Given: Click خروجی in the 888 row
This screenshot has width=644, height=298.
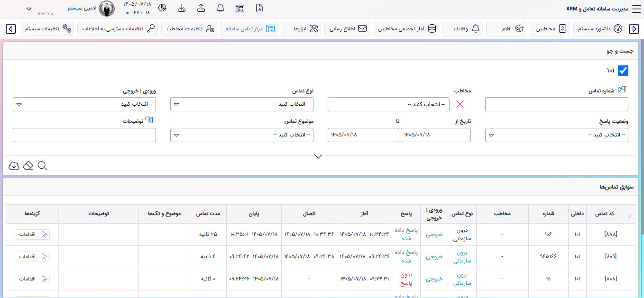Looking at the screenshot, I should click(434, 235).
